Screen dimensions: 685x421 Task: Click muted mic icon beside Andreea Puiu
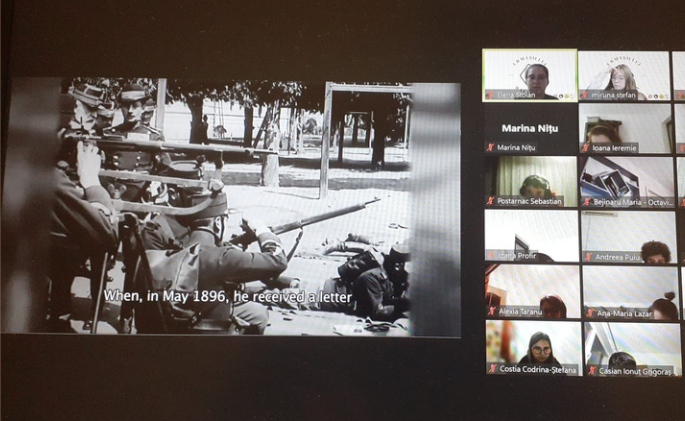588,257
